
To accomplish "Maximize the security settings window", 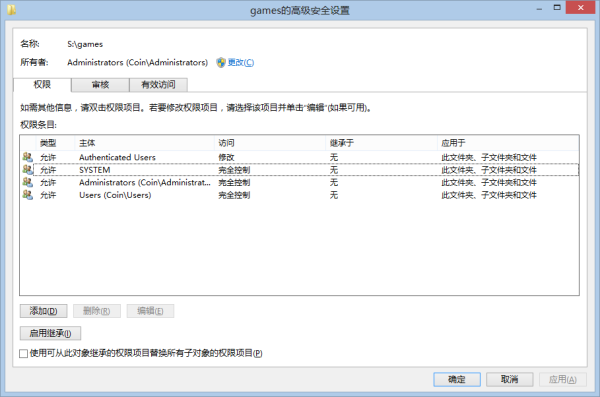I will tap(557, 8).
